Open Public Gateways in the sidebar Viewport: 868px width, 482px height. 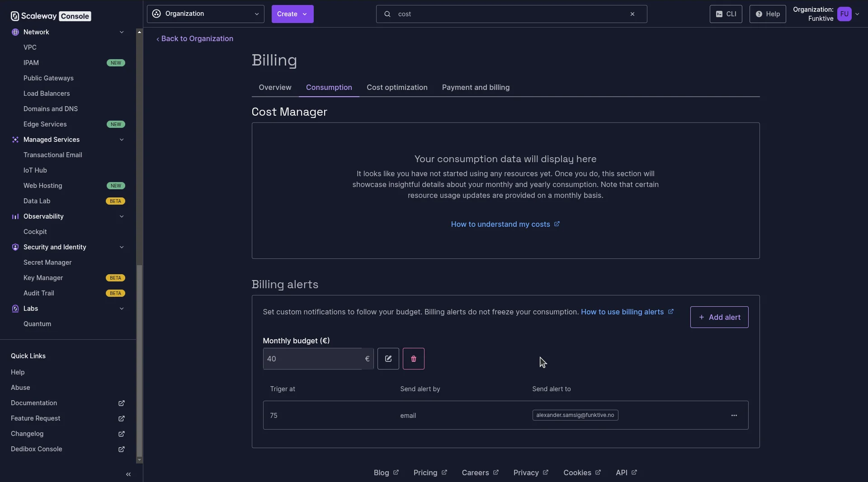48,78
